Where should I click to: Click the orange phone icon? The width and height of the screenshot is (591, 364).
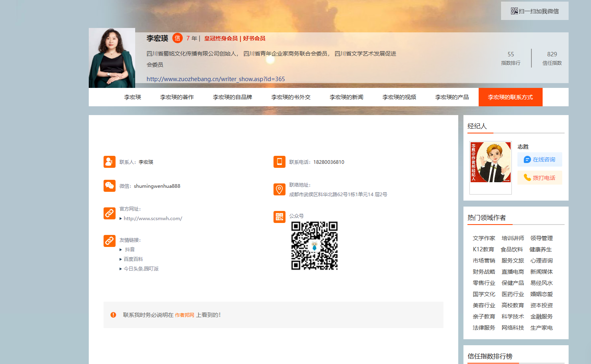point(279,162)
